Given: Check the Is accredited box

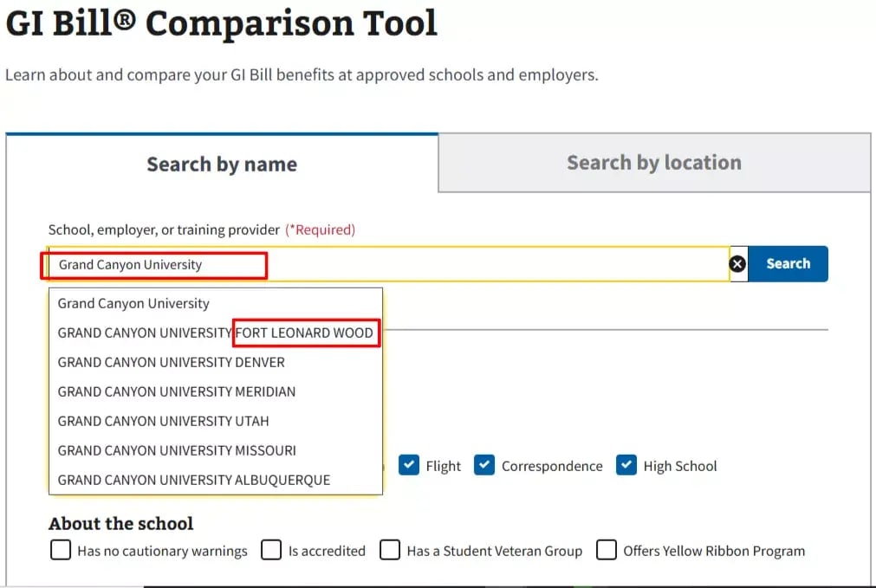Looking at the screenshot, I should tap(271, 550).
